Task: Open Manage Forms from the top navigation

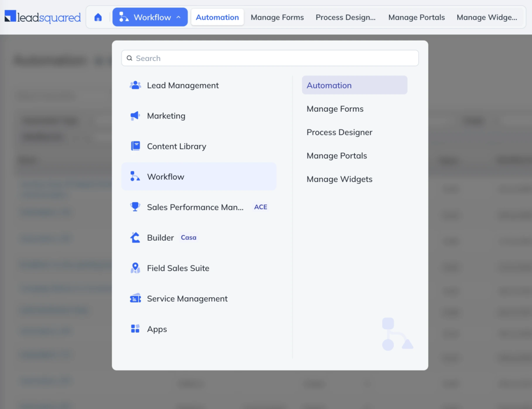Action: 277,17
